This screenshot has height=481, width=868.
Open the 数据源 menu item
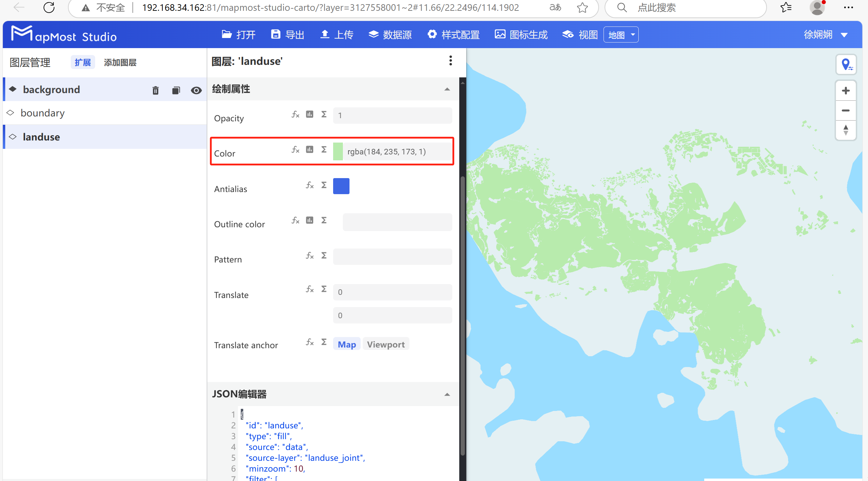pyautogui.click(x=390, y=35)
